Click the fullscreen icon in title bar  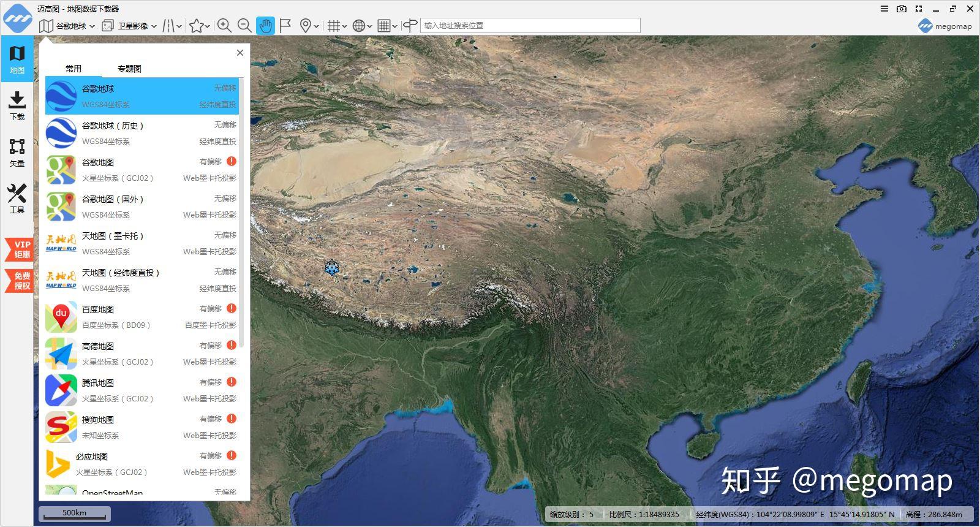(x=919, y=9)
